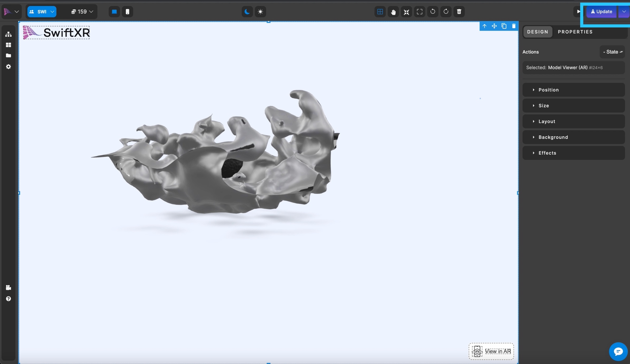Click the hand pan tool icon
Image resolution: width=630 pixels, height=364 pixels.
coord(393,12)
